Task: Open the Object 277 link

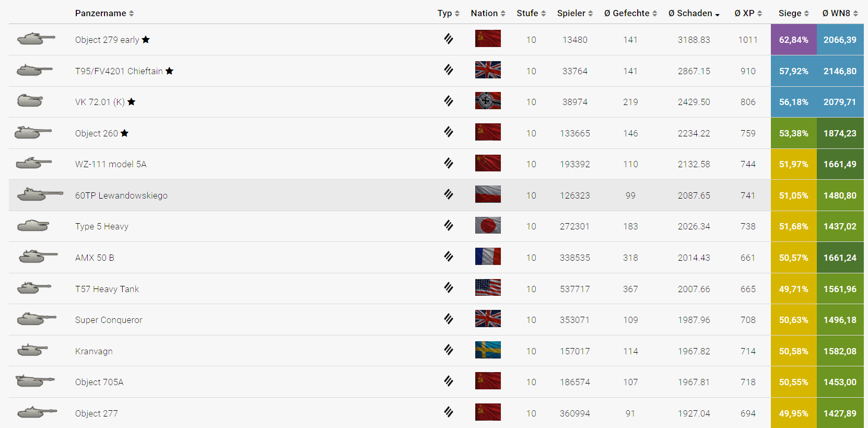Action: coord(97,413)
